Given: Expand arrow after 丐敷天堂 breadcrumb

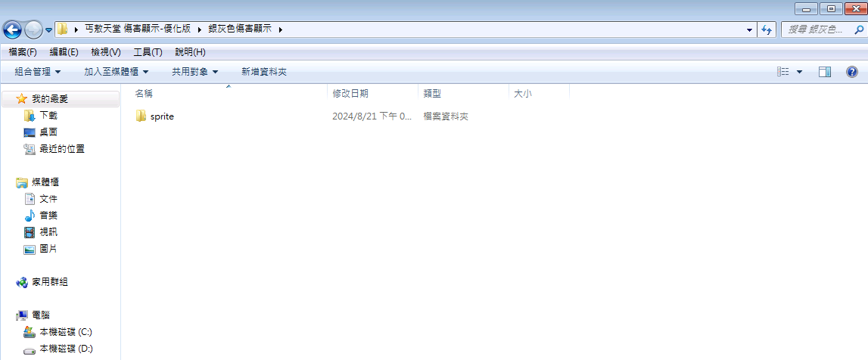Looking at the screenshot, I should (198, 29).
